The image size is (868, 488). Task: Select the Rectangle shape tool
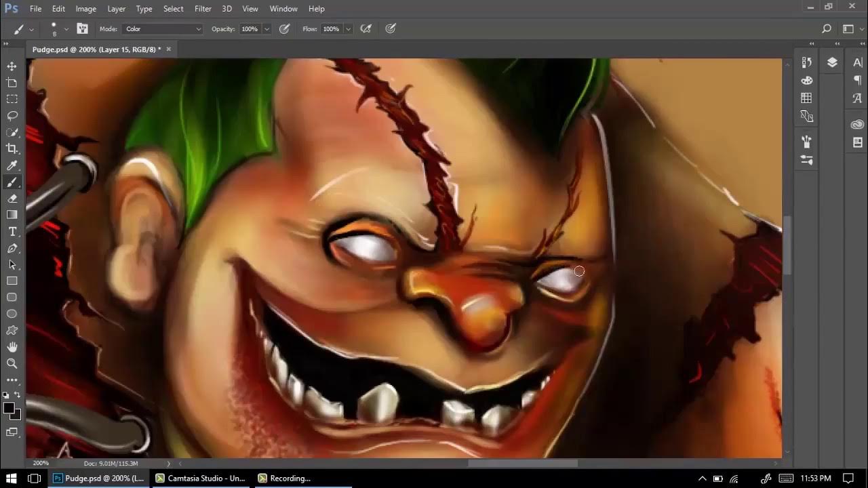[x=12, y=281]
